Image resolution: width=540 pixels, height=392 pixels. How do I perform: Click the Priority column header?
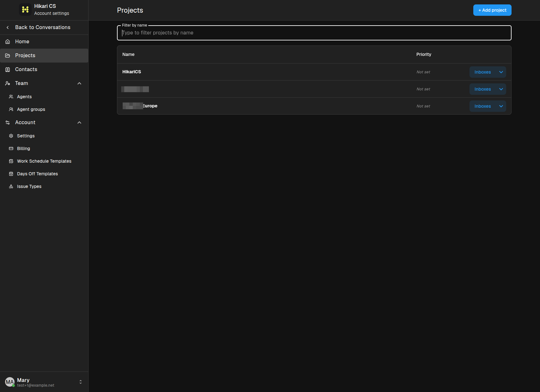(424, 54)
